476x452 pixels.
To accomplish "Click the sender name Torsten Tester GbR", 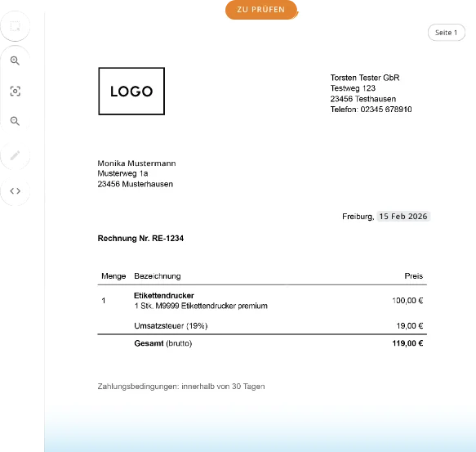I will pyautogui.click(x=365, y=78).
